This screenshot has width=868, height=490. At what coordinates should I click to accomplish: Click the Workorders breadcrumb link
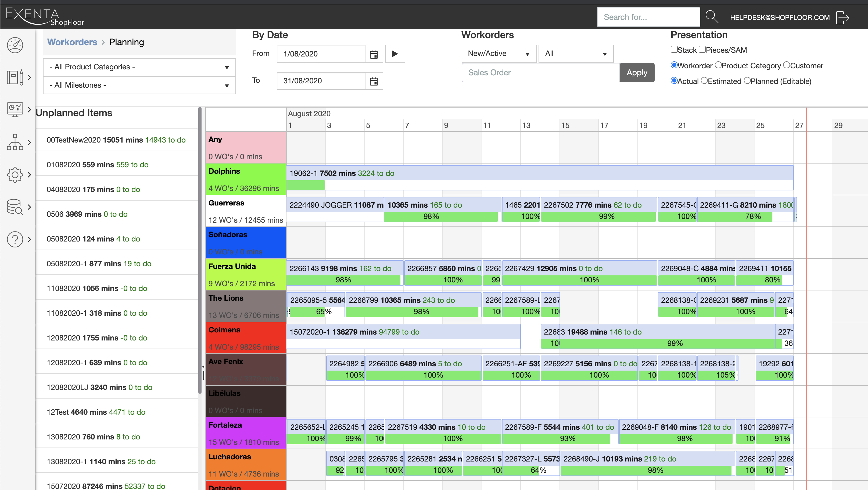[72, 42]
